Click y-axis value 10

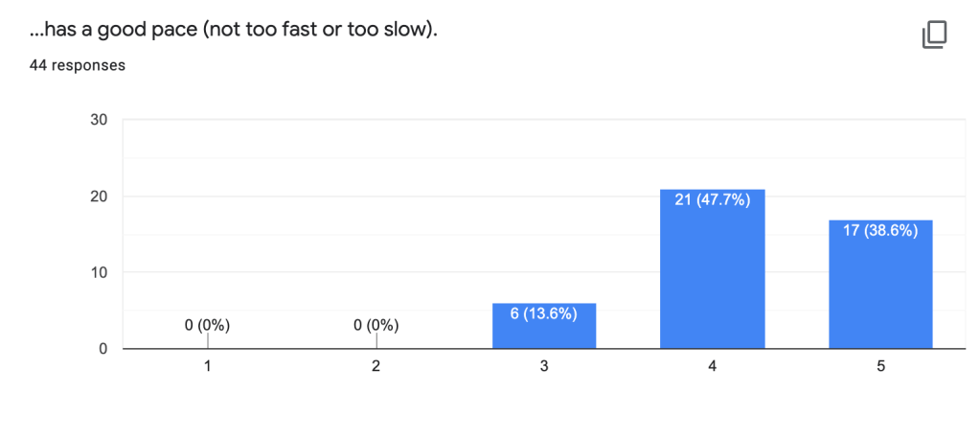pos(99,272)
